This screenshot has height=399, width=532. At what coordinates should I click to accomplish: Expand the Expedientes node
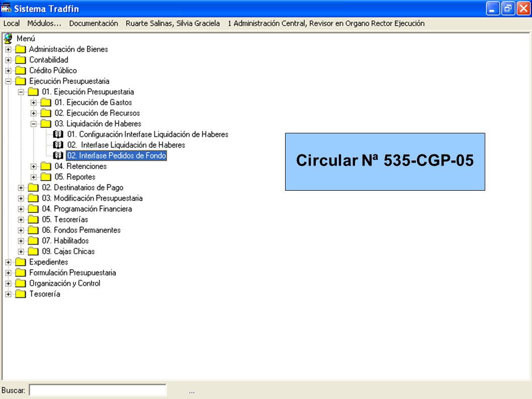pyautogui.click(x=8, y=262)
